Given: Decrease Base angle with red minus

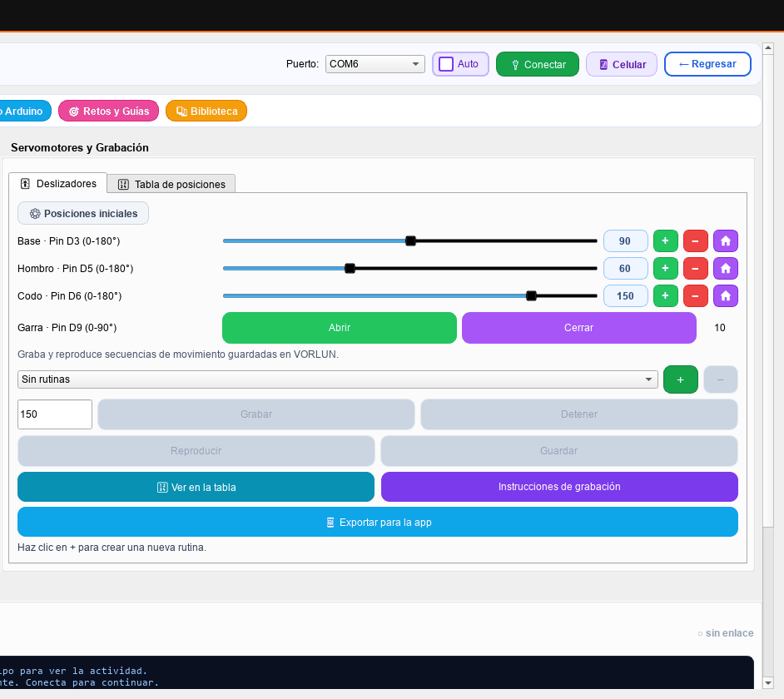Looking at the screenshot, I should pyautogui.click(x=696, y=241).
